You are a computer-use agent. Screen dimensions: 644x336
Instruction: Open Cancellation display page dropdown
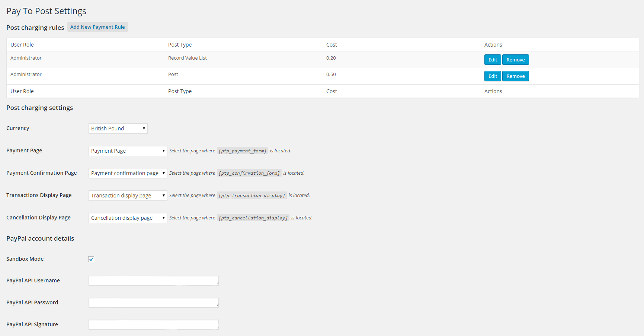pos(128,218)
